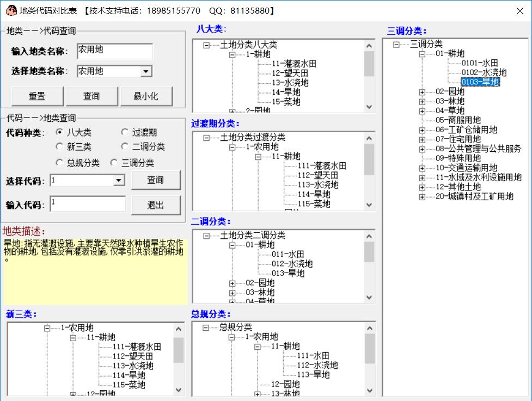Click scrollbar thumb of 总规分类 tree

(370, 349)
